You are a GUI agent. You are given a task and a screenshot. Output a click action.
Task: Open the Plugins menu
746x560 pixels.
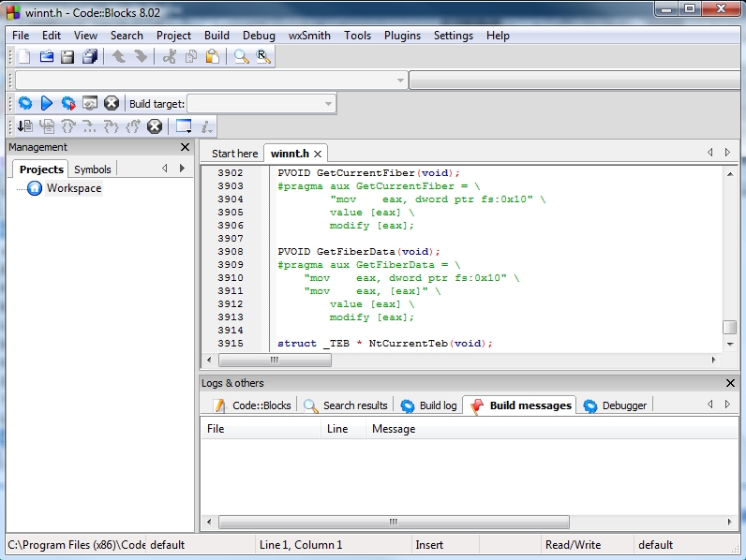(402, 36)
